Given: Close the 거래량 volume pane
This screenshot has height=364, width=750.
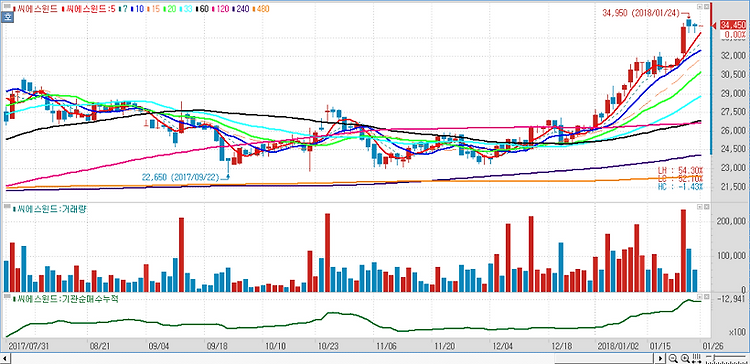Looking at the screenshot, I should click(706, 207).
